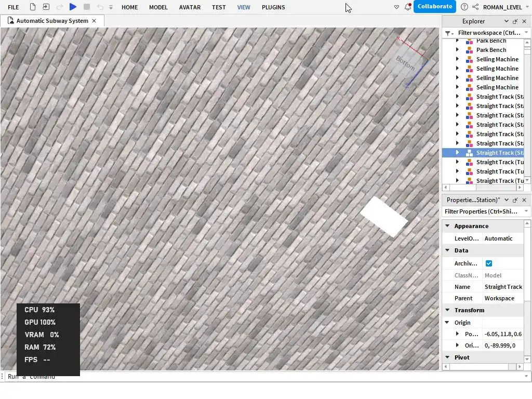The height and width of the screenshot is (399, 532).
Task: Open the notifications bell
Action: (x=408, y=7)
